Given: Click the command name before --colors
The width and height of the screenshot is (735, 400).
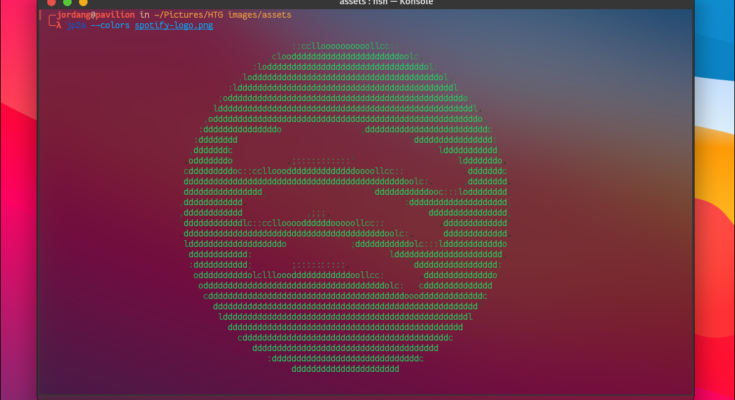Looking at the screenshot, I should click(78, 26).
